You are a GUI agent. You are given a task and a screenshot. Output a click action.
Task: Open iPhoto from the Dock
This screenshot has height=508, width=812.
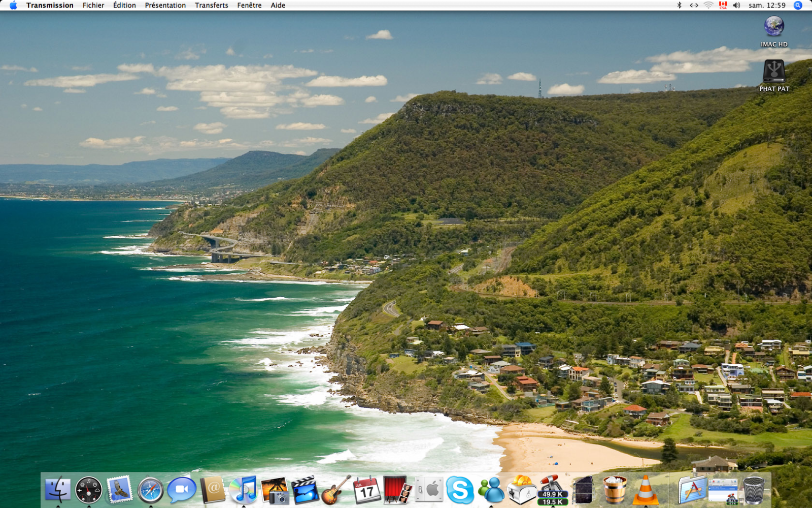[x=275, y=490]
